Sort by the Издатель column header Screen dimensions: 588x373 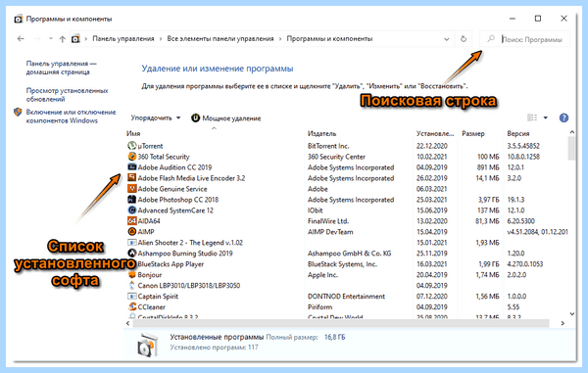(x=321, y=134)
